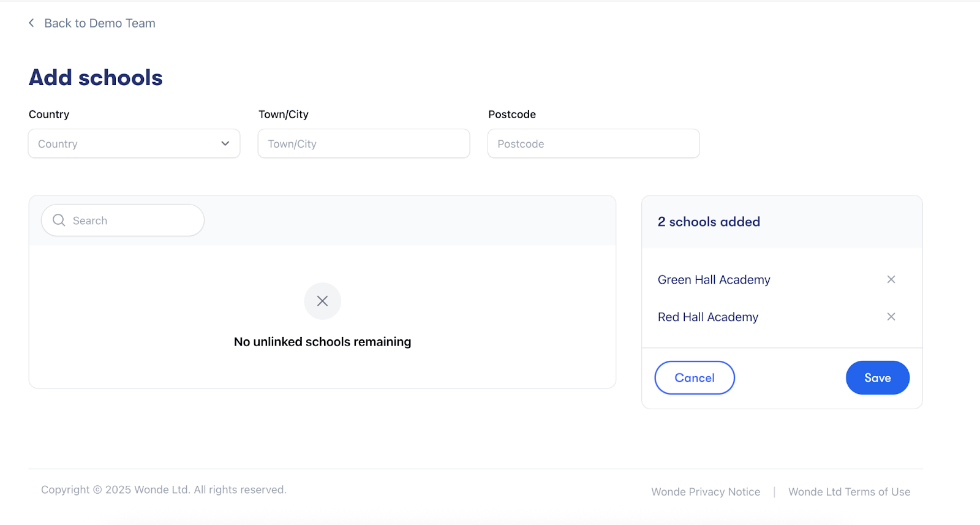The width and height of the screenshot is (980, 525).
Task: Save the added schools
Action: click(877, 378)
